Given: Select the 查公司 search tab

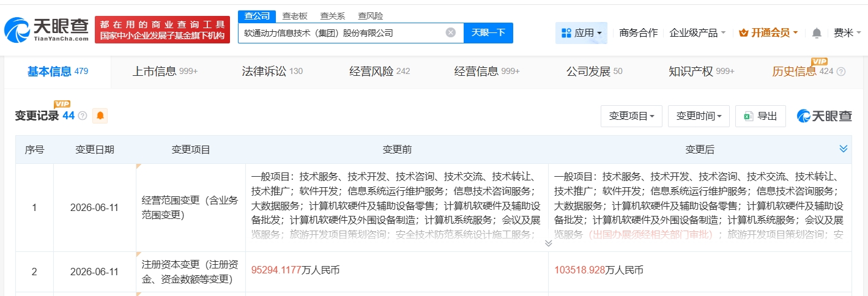Looking at the screenshot, I should (x=257, y=16).
